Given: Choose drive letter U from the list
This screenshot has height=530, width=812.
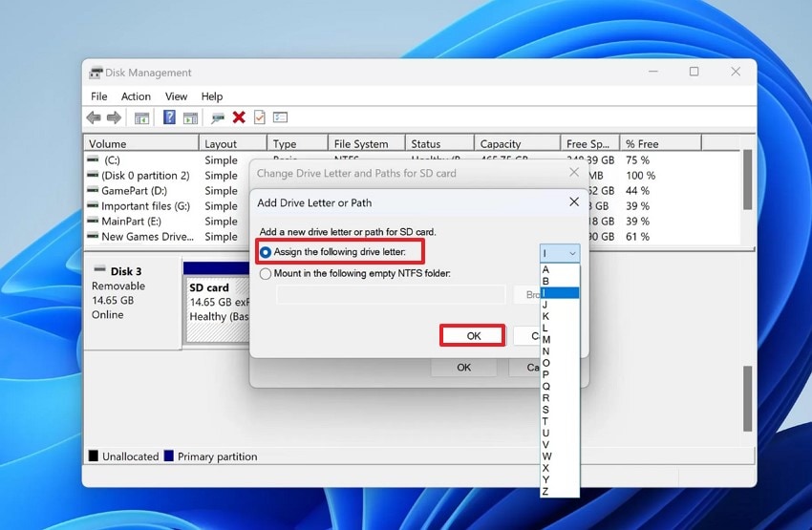Looking at the screenshot, I should click(559, 433).
